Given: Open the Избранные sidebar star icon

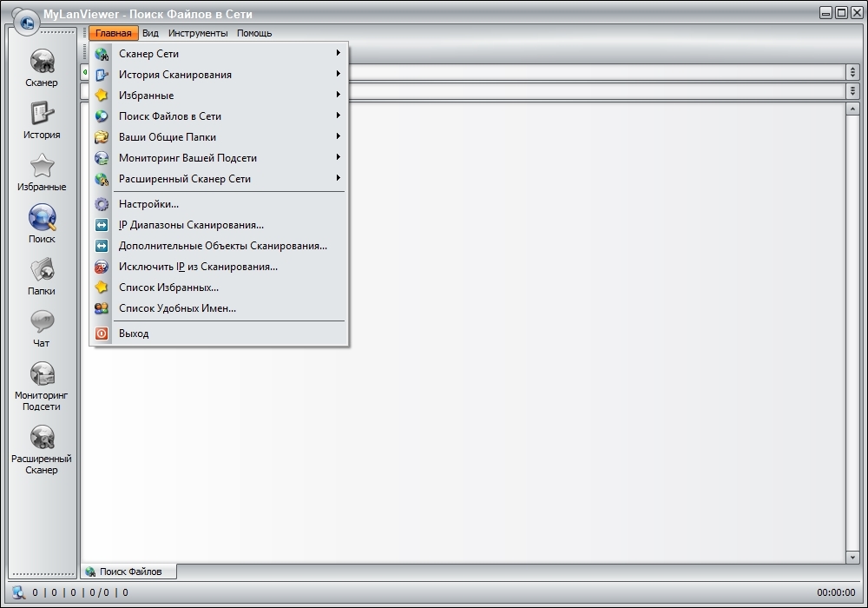Looking at the screenshot, I should (x=42, y=166).
